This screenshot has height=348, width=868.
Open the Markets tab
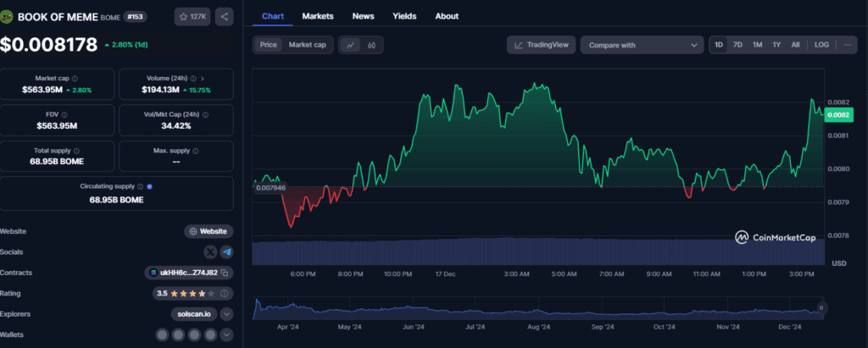point(318,16)
